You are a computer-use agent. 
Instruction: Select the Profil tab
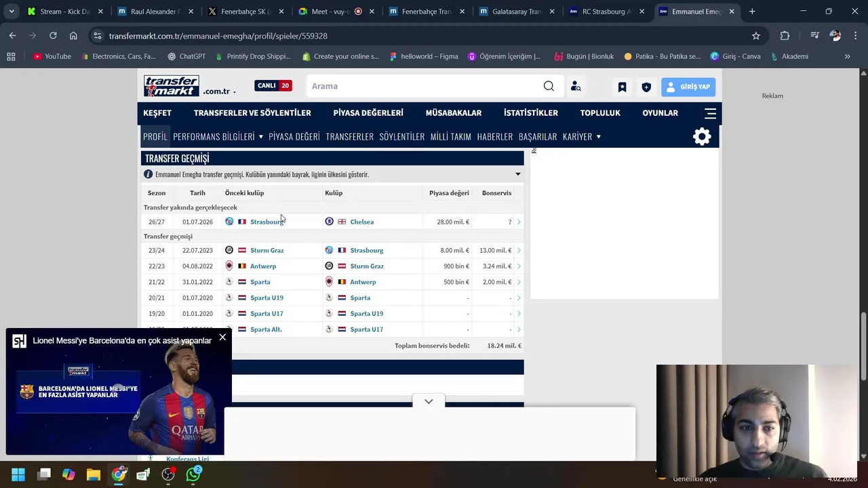pos(155,136)
